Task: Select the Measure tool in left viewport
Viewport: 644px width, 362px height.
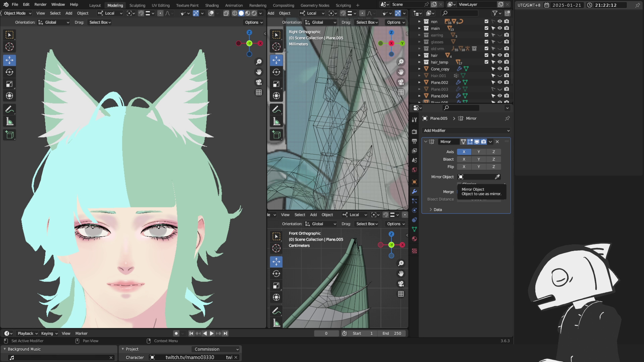Action: click(x=9, y=122)
